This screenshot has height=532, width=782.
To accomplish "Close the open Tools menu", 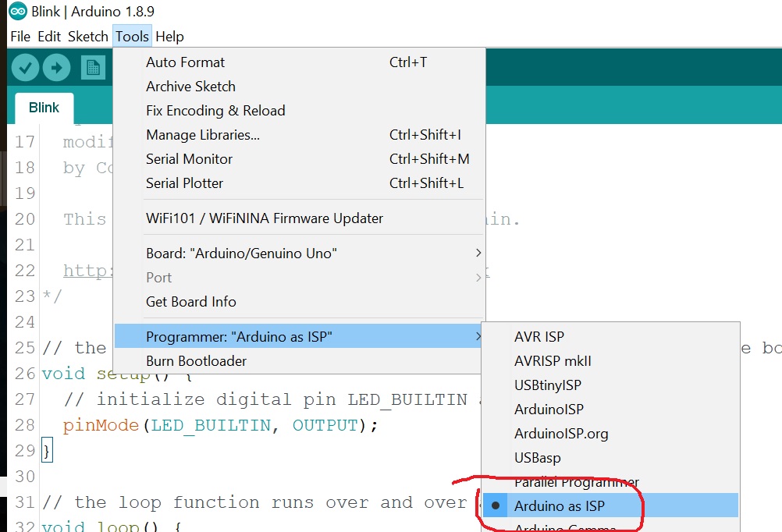I will point(132,37).
